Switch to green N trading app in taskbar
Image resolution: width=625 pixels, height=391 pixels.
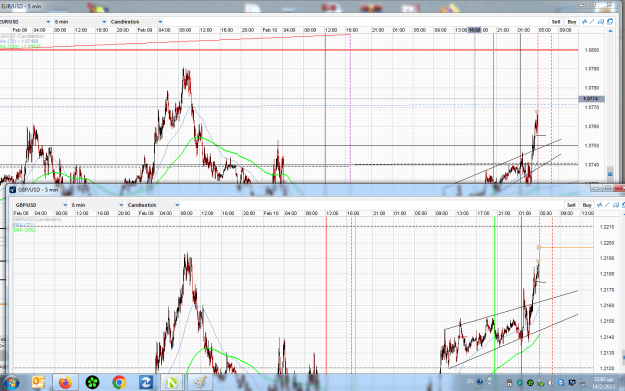171,383
